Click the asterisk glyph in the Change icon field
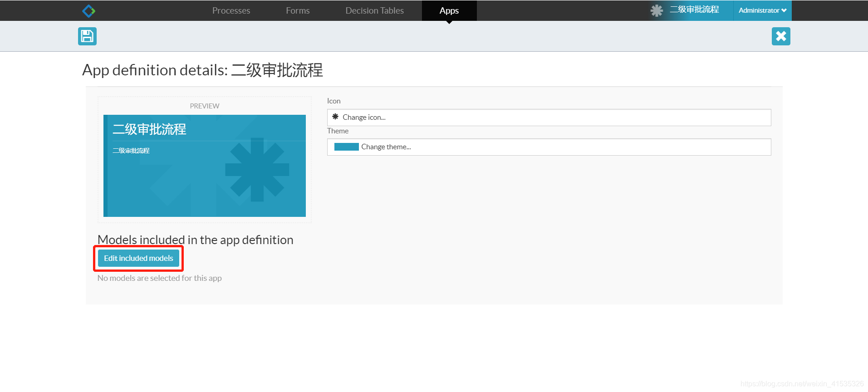The width and height of the screenshot is (868, 392). click(335, 117)
